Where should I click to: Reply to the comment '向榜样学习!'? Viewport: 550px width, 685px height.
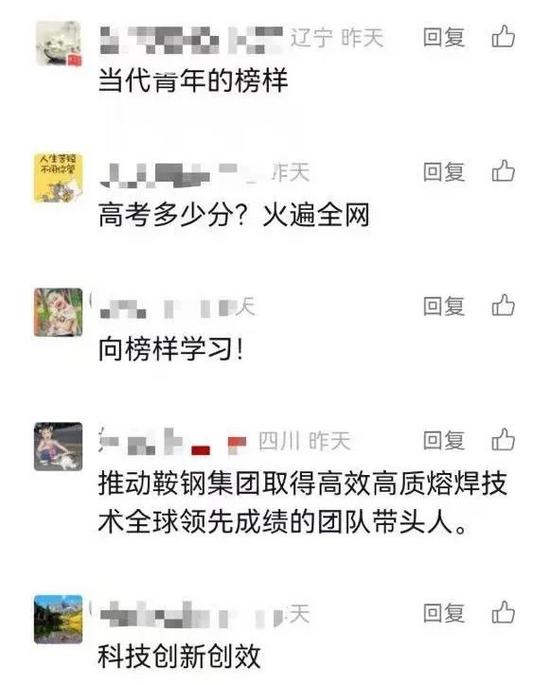(x=443, y=305)
